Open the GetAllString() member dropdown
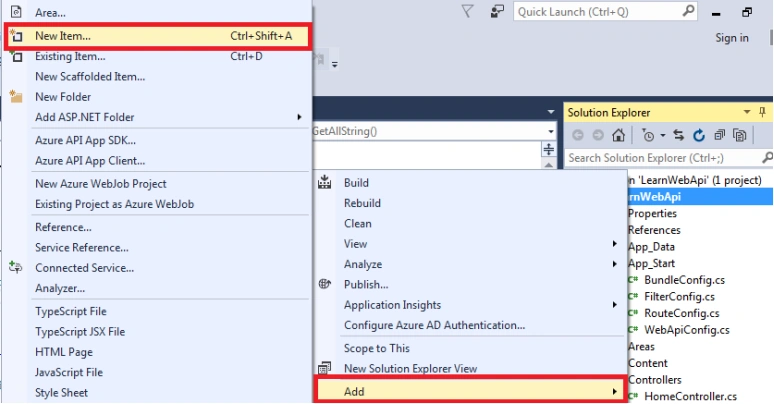Viewport: 774px width, 404px height. [x=551, y=131]
